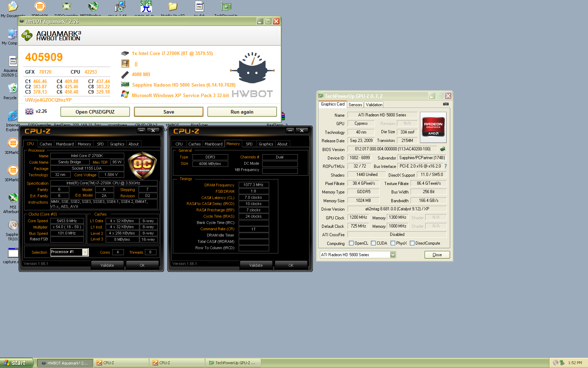The image size is (588, 368).
Task: Click the Windows XP flag icon in Aquamark
Action: (125, 95)
